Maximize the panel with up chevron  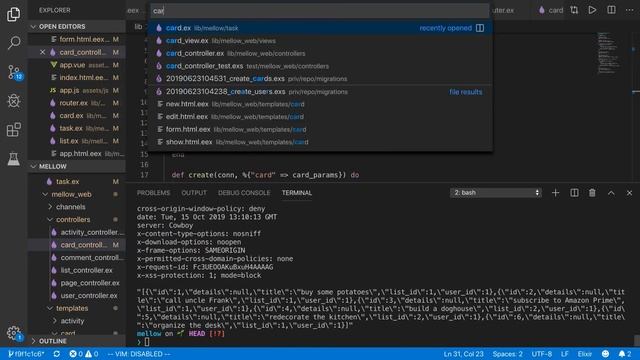(611, 193)
